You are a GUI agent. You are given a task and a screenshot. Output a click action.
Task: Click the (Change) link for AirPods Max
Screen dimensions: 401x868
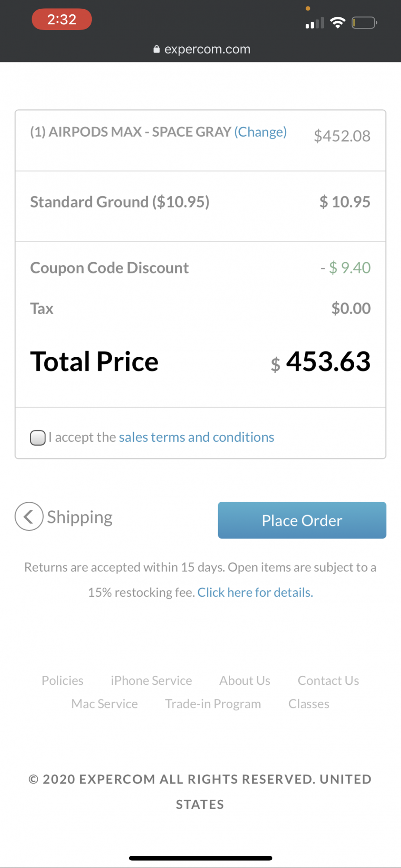261,132
